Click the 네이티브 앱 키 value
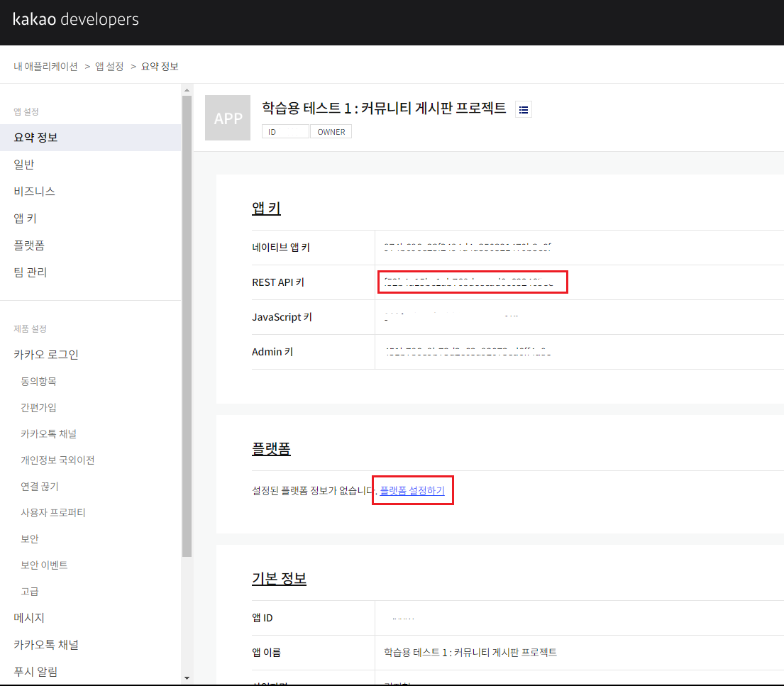The height and width of the screenshot is (686, 784). pos(468,247)
